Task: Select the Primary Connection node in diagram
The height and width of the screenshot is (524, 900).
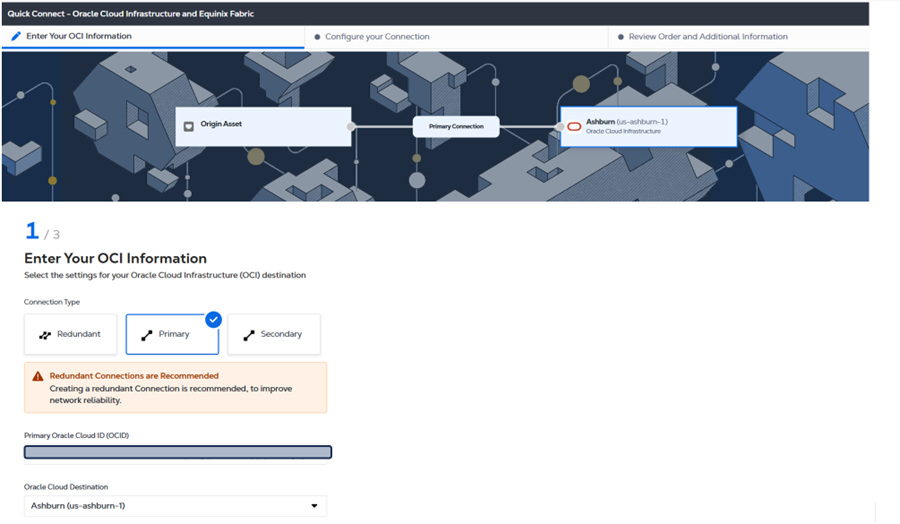Action: pos(456,126)
